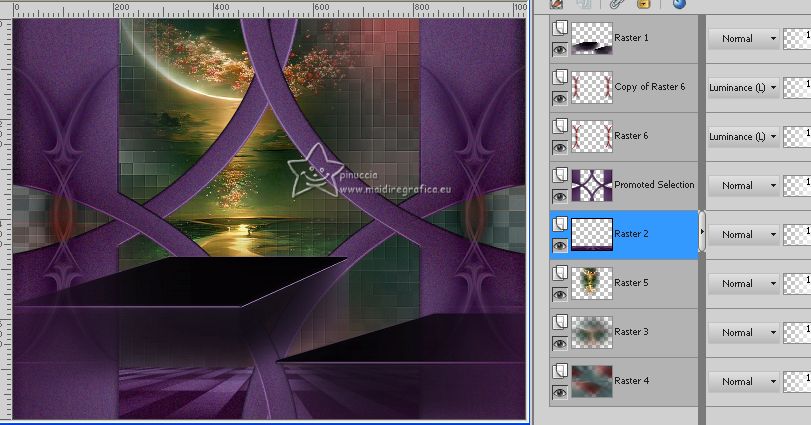Viewport: 811px width, 425px height.
Task: Select the Copy of Raster 6 layer name
Action: coord(650,87)
